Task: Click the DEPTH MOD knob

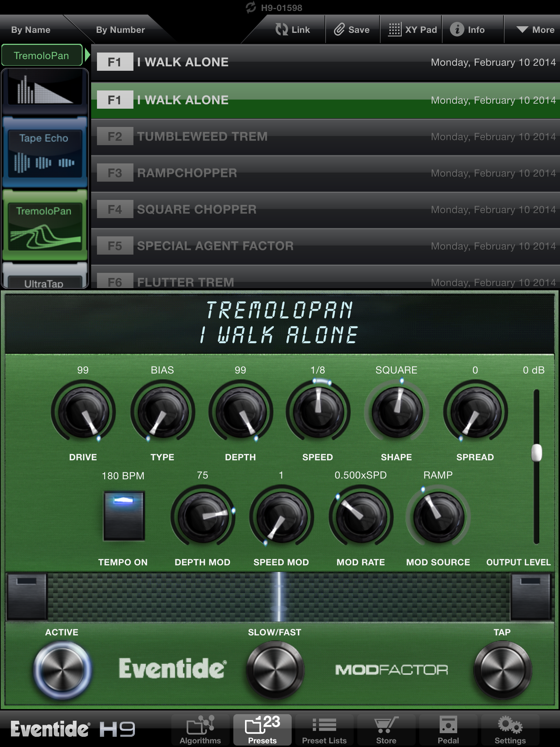Action: [x=203, y=517]
